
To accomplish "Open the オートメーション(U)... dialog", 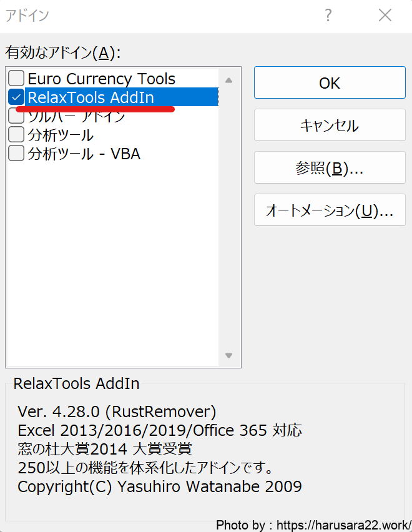I will [x=330, y=210].
